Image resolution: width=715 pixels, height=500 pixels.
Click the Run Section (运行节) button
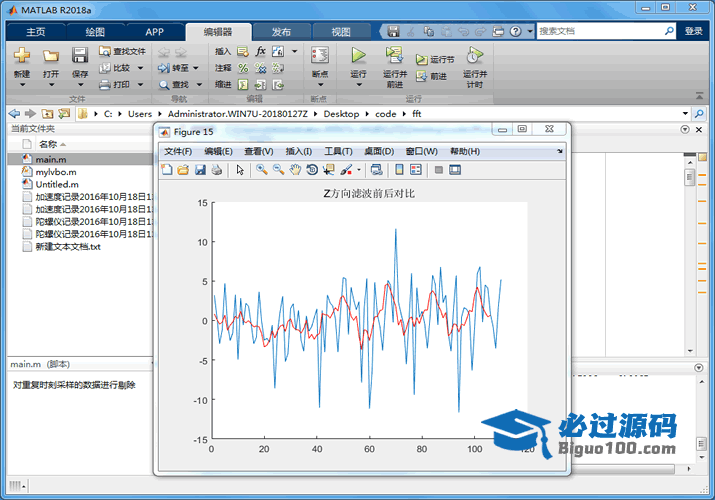[x=435, y=60]
